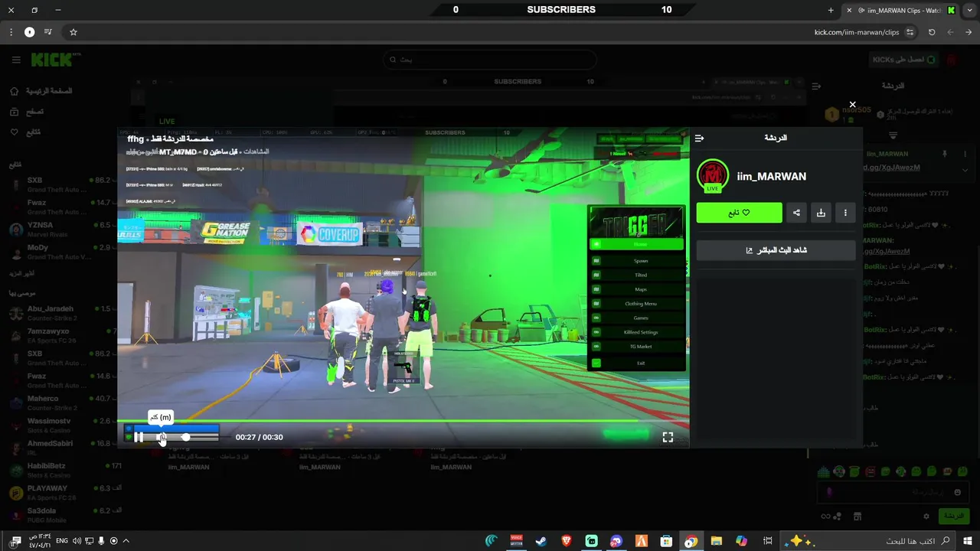Viewport: 980px width, 551px height.
Task: Open MoDy channel in sidebar
Action: pos(60,251)
